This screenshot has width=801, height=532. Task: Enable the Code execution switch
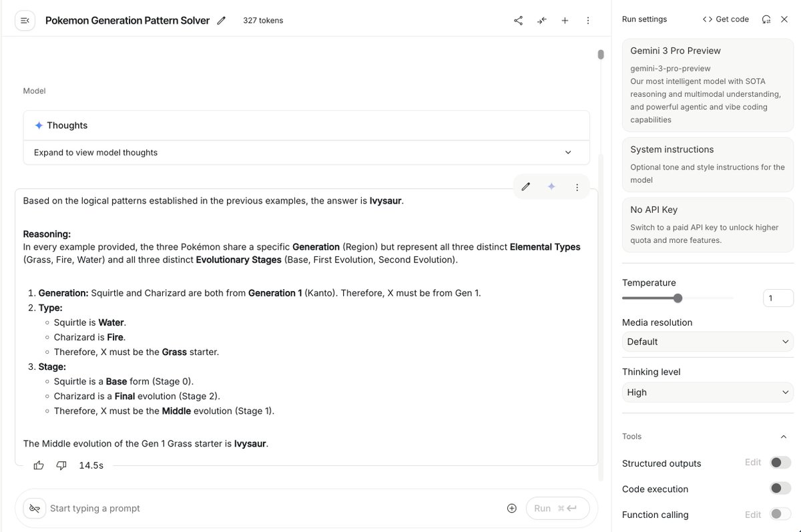click(780, 489)
